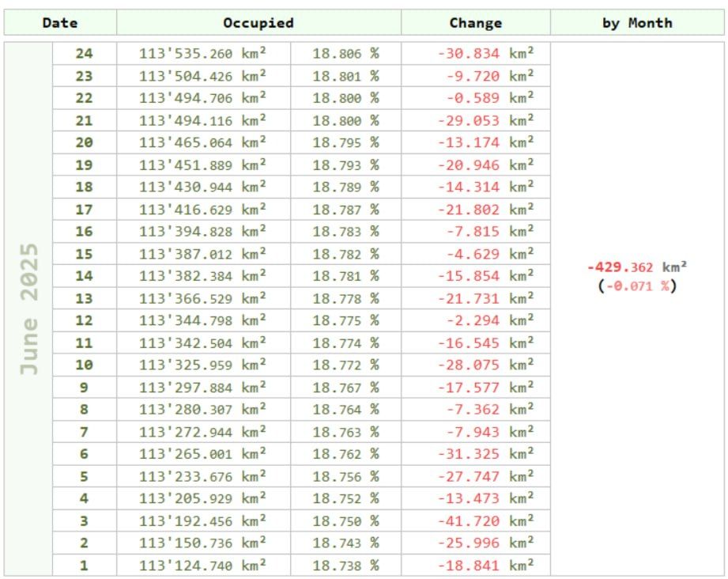Image resolution: width=728 pixels, height=579 pixels.
Task: Click date cell 12
Action: [x=85, y=320]
